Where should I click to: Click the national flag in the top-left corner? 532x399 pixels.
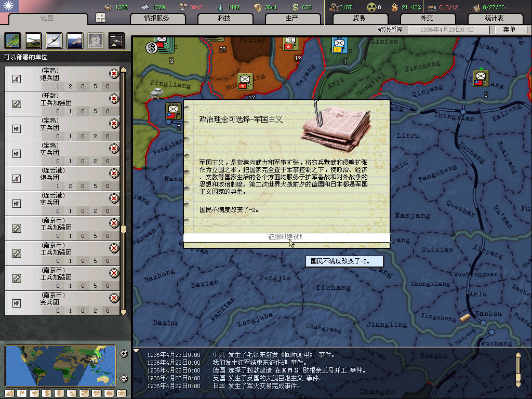[9, 6]
